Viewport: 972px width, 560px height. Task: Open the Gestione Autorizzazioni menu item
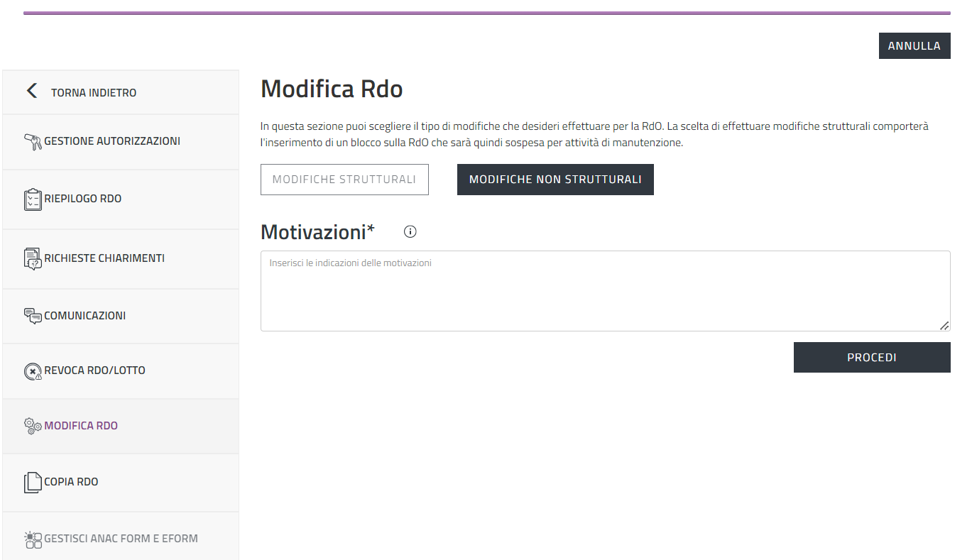[x=112, y=141]
